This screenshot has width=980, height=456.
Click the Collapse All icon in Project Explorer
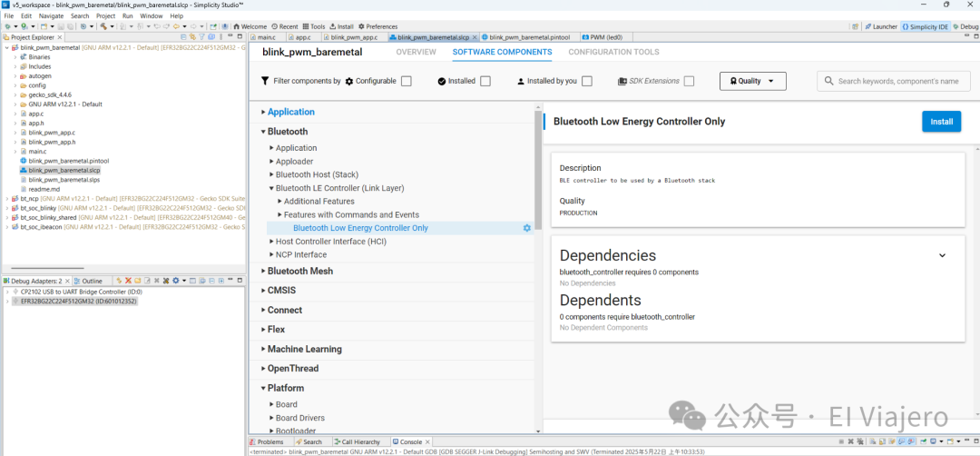pyautogui.click(x=183, y=37)
